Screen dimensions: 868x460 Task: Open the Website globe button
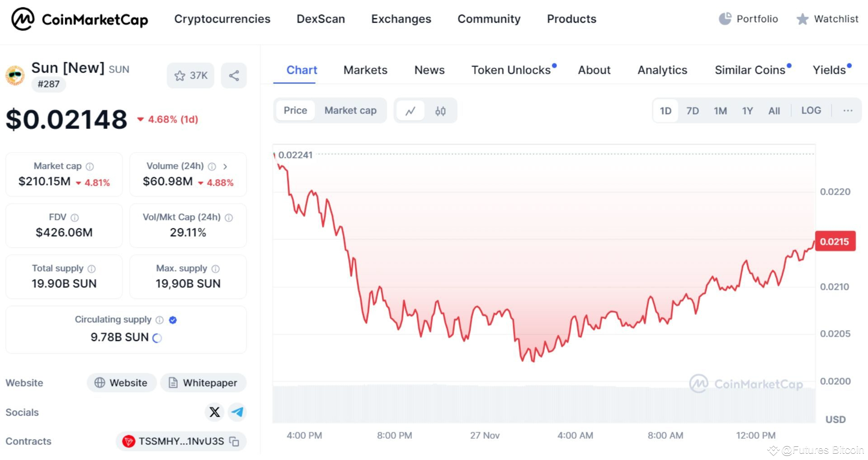[122, 383]
